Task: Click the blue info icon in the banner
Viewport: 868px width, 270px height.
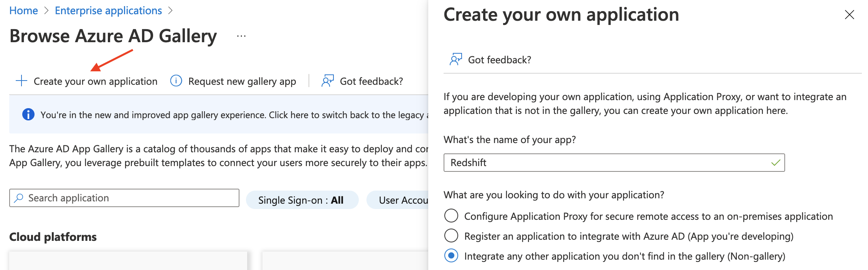Action: point(28,115)
